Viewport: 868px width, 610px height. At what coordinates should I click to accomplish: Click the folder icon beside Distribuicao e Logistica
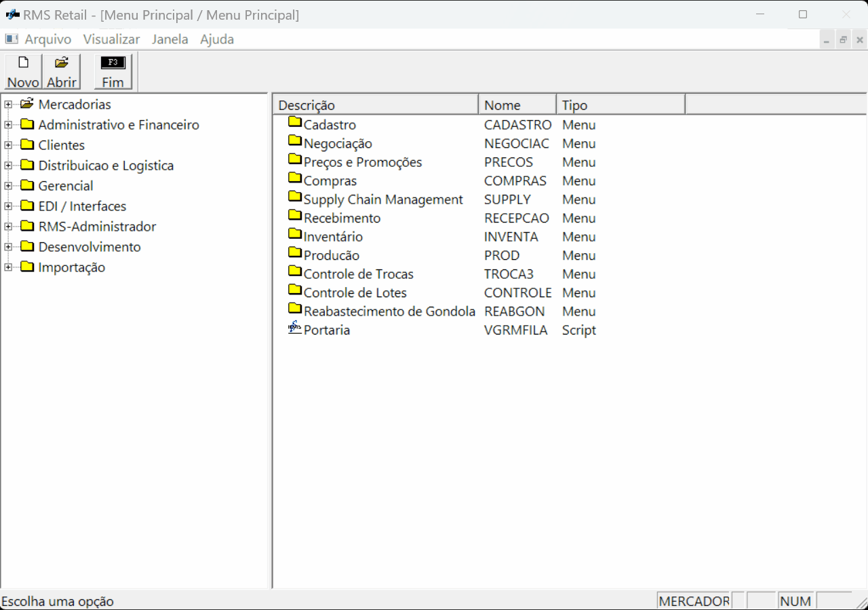27,165
